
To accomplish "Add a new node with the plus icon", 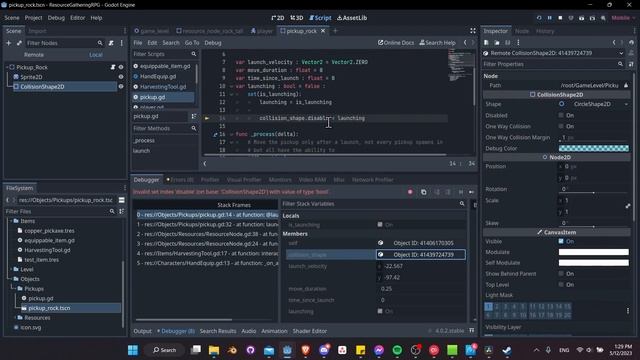I will pyautogui.click(x=9, y=43).
